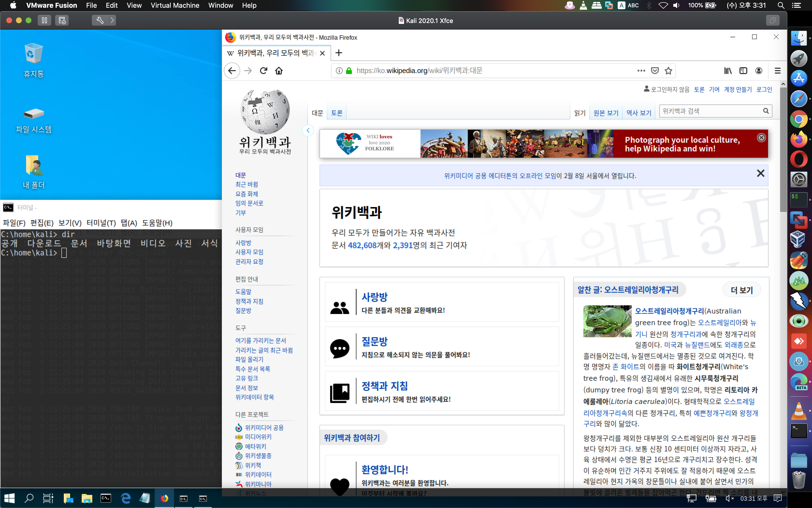This screenshot has width=812, height=508.
Task: Toggle the Firefox sidebar view
Action: [743, 71]
